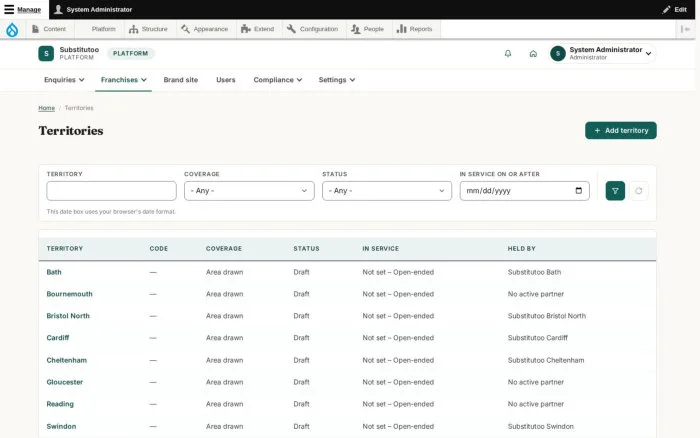700x438 pixels.
Task: Click the Add territory button
Action: 621,130
